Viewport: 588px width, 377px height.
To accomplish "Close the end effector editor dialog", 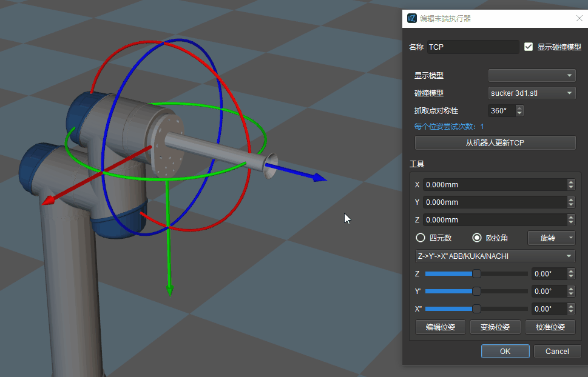I will coord(579,18).
